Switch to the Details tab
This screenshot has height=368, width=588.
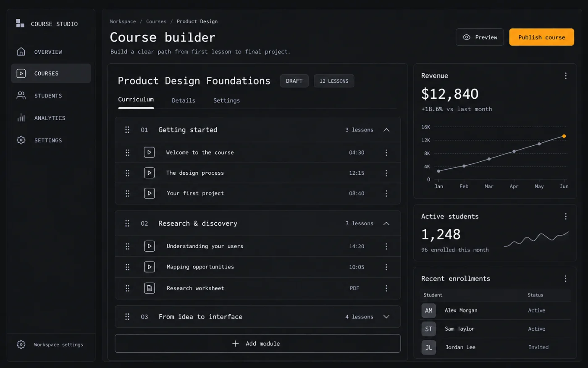184,100
